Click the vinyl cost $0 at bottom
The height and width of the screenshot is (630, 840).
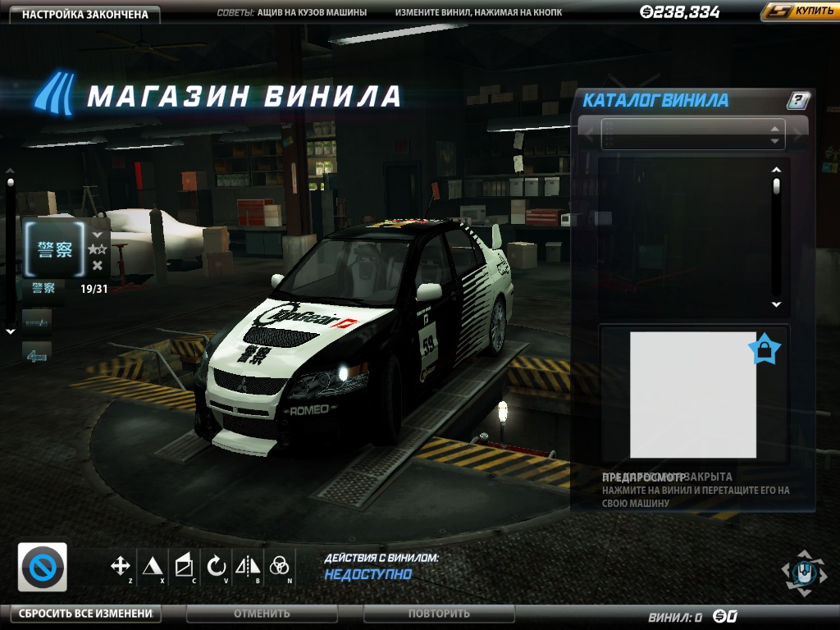pos(725,617)
